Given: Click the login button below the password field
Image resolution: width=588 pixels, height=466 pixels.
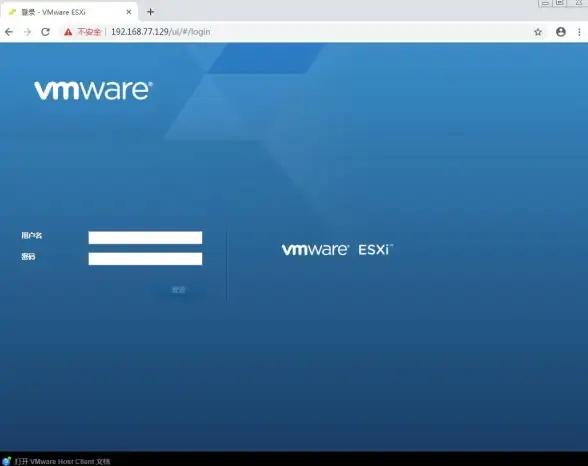Looking at the screenshot, I should click(x=178, y=290).
